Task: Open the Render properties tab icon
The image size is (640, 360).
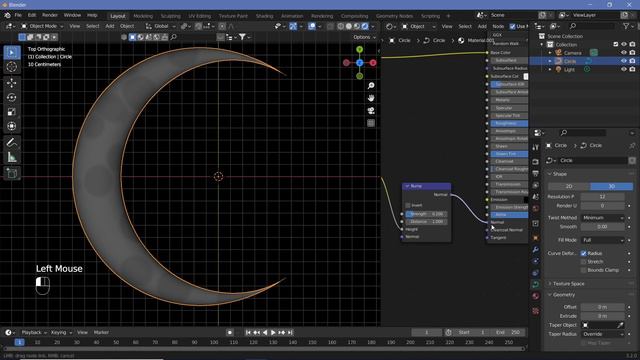Action: point(536,162)
